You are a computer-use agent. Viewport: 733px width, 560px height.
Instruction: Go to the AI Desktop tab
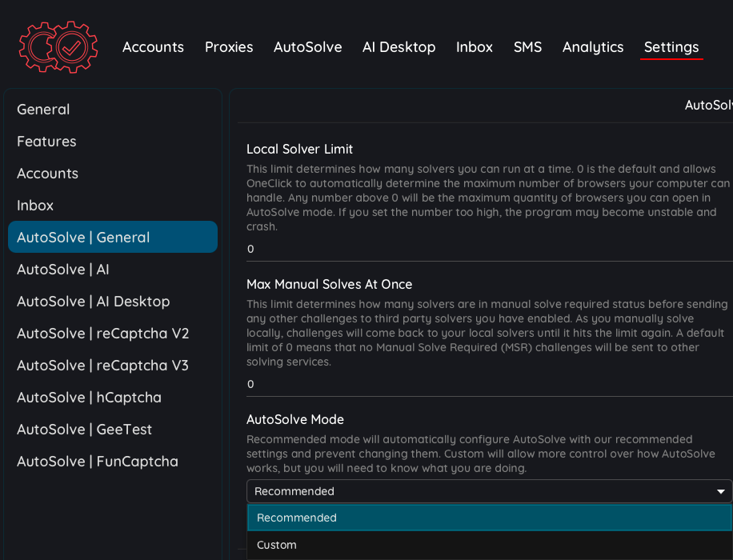(399, 47)
